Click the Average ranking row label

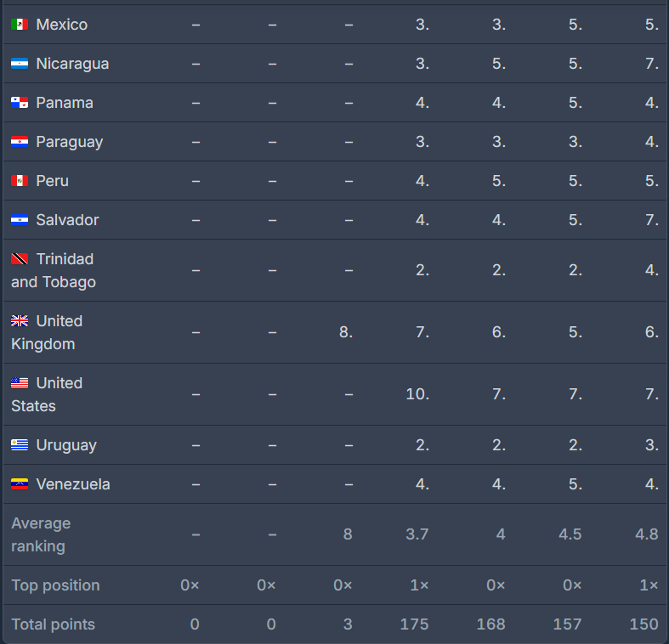click(41, 534)
